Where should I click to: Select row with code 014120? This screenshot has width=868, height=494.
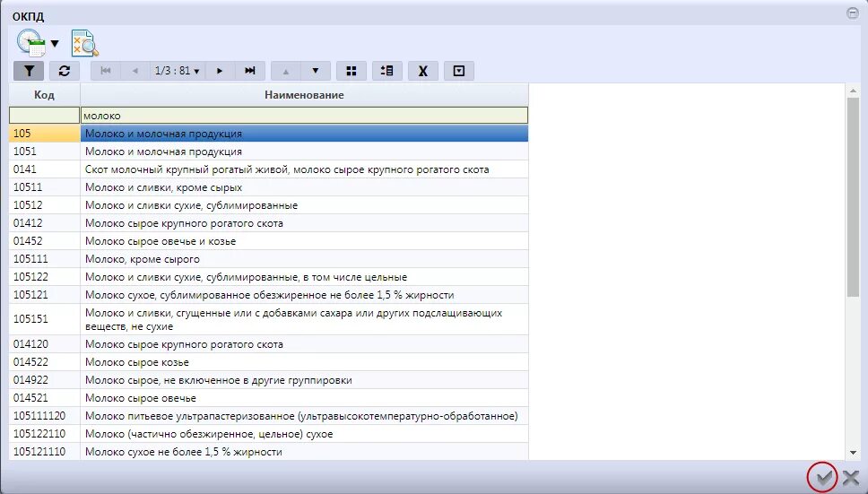pos(268,344)
